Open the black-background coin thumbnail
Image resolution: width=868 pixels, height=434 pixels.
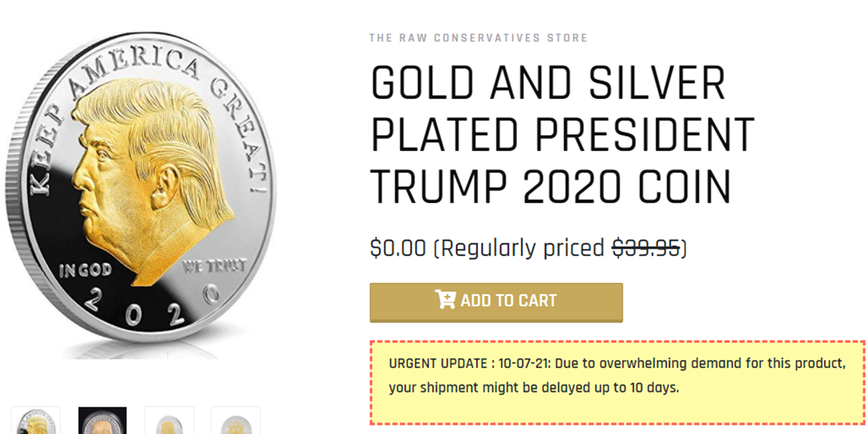(x=102, y=421)
